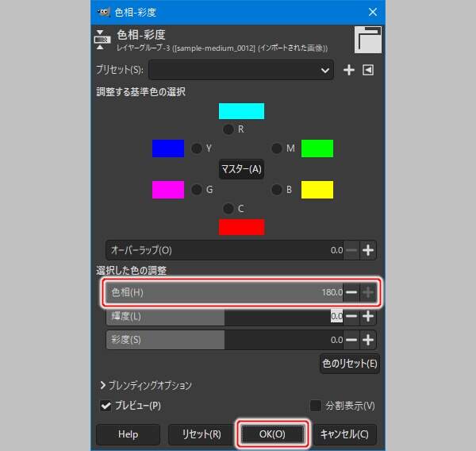Image resolution: width=476 pixels, height=451 pixels.
Task: Decrease lightness with the minus button
Action: [x=351, y=316]
